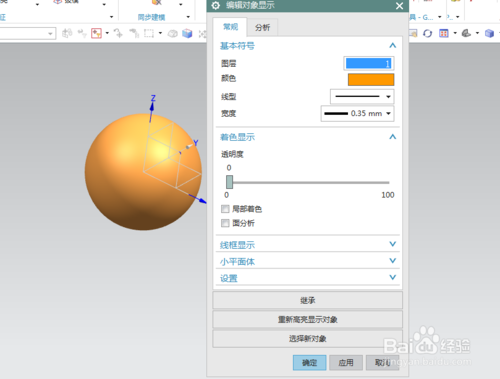Close the Edit Object Display dialog
The image size is (500, 379).
tap(399, 6)
